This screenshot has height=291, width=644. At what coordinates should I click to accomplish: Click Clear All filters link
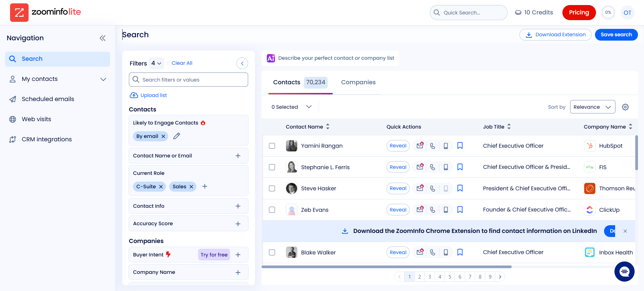tap(182, 63)
